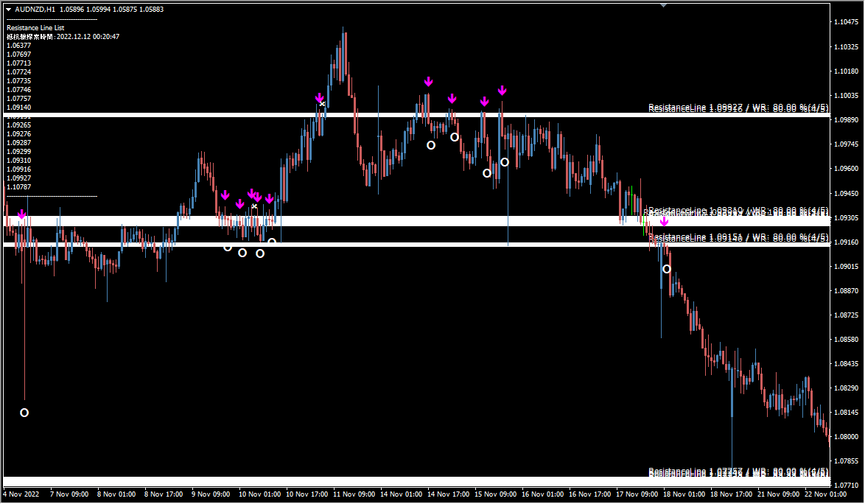The width and height of the screenshot is (865, 504).
Task: Select magenta arrow above the 14 Nov peak
Action: tap(428, 82)
